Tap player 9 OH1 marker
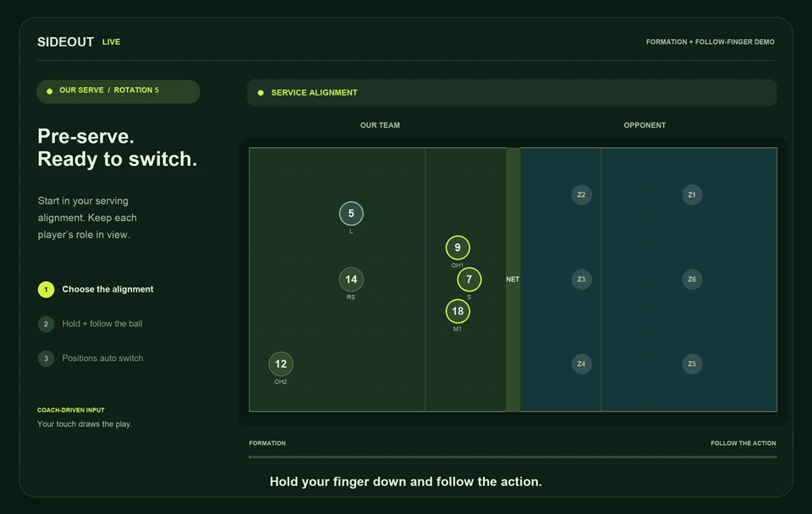812x514 pixels. tap(458, 248)
